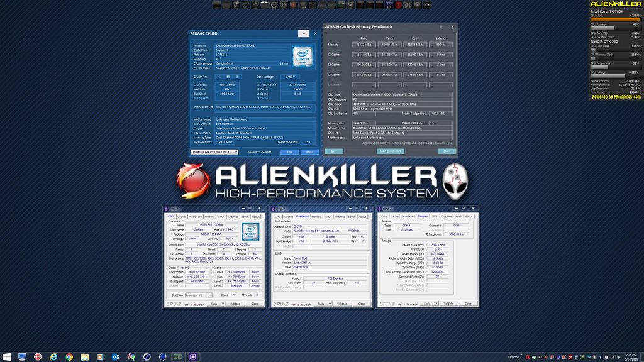644x362 pixels.
Task: Select the CPU tab in the CPU-Z Mainboard window
Action: pos(277,217)
